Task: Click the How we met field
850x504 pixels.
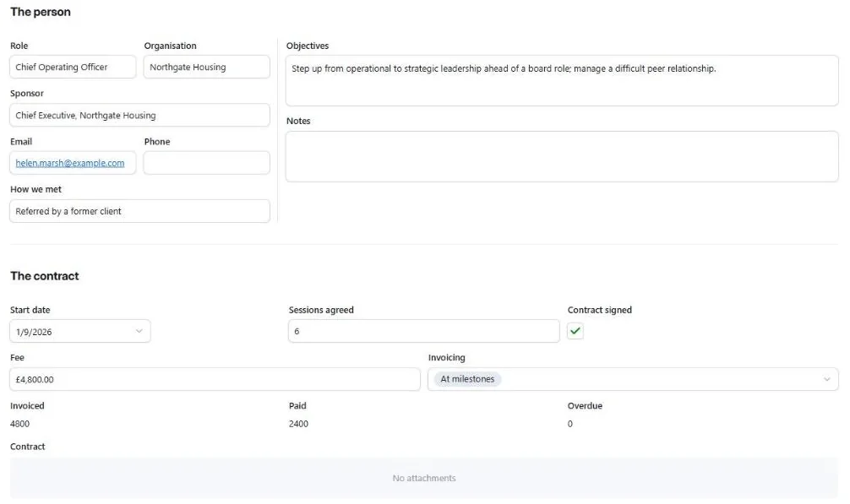Action: pos(140,211)
